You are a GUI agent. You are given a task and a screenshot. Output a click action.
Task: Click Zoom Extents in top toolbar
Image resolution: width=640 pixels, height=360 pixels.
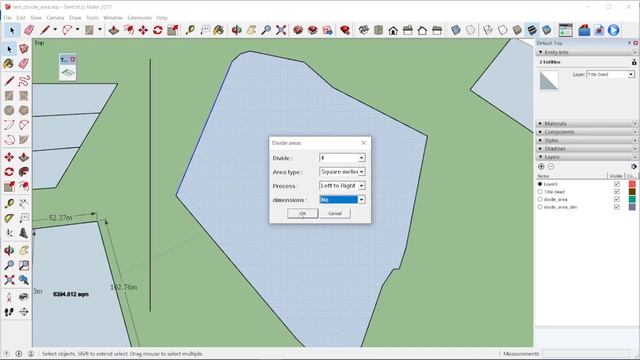point(281,30)
